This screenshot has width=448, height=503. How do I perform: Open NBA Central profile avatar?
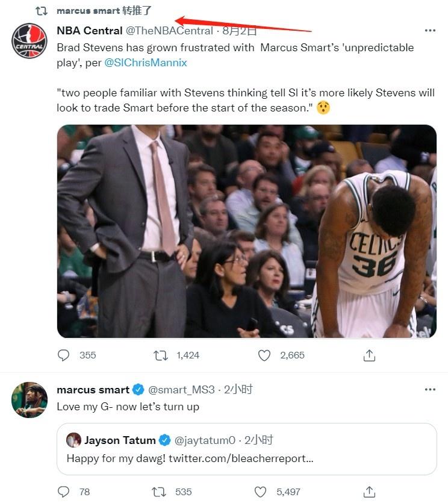(30, 41)
